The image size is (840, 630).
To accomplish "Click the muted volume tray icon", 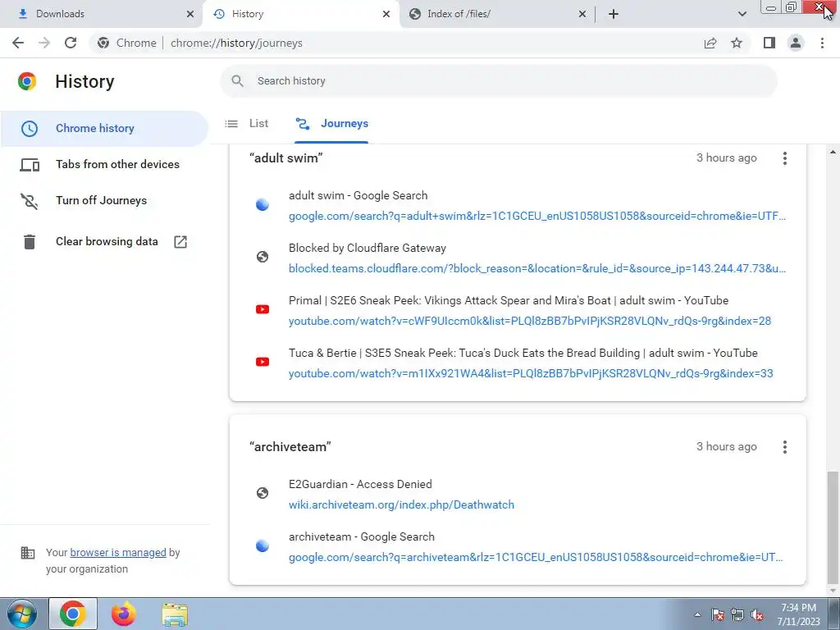I will (757, 615).
